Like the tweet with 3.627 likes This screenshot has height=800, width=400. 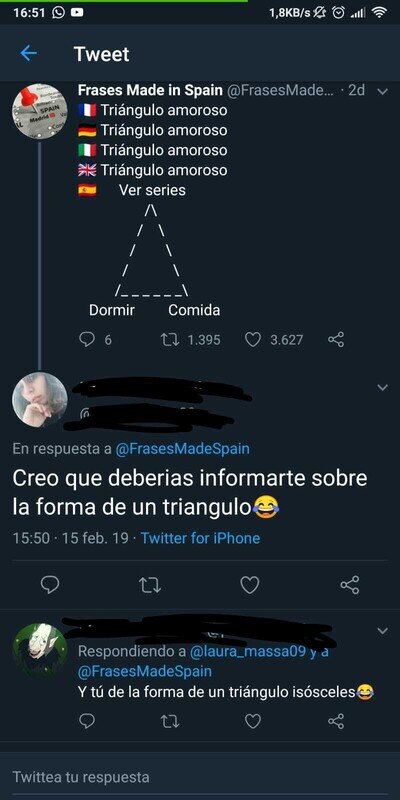coord(253,339)
